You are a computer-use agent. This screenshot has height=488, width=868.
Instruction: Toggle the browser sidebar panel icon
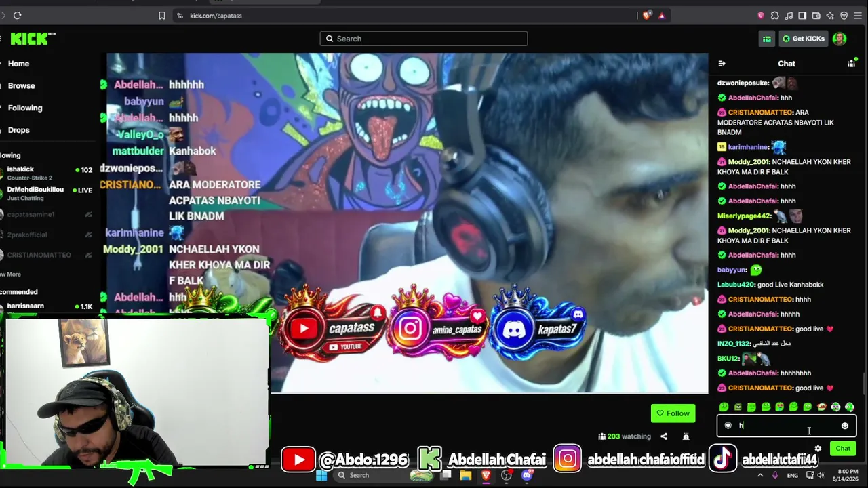802,16
